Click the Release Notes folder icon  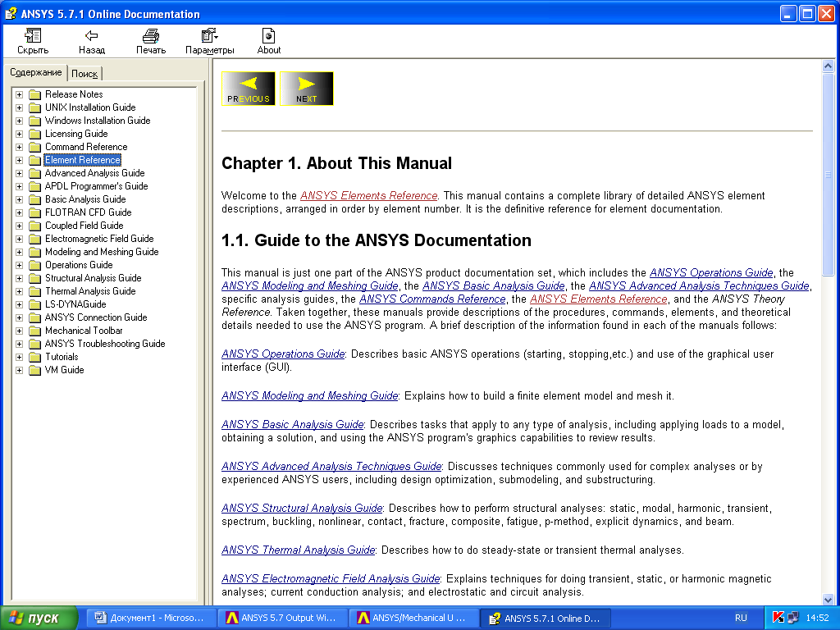pyautogui.click(x=34, y=94)
